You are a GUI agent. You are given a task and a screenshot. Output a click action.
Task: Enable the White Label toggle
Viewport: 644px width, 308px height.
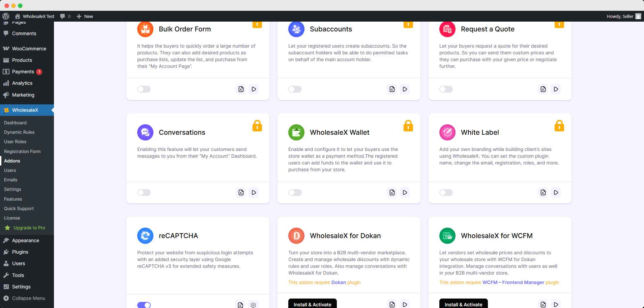click(x=446, y=192)
